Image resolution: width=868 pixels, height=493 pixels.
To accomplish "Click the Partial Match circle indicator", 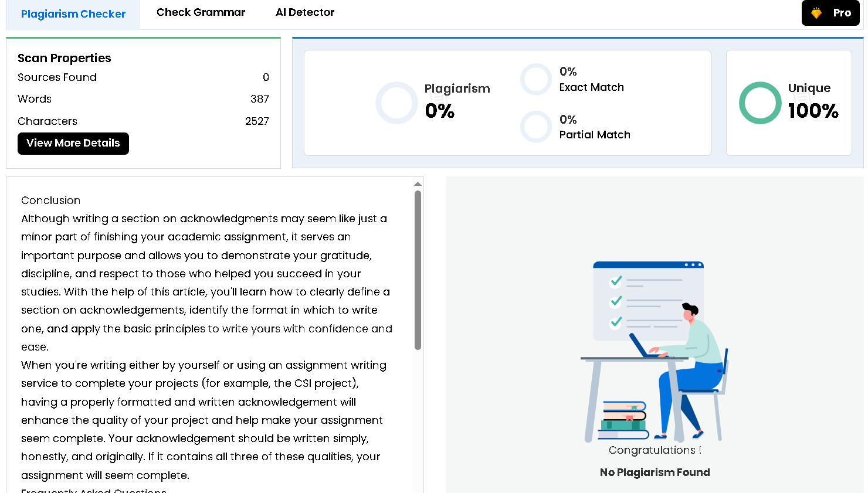I will (535, 127).
